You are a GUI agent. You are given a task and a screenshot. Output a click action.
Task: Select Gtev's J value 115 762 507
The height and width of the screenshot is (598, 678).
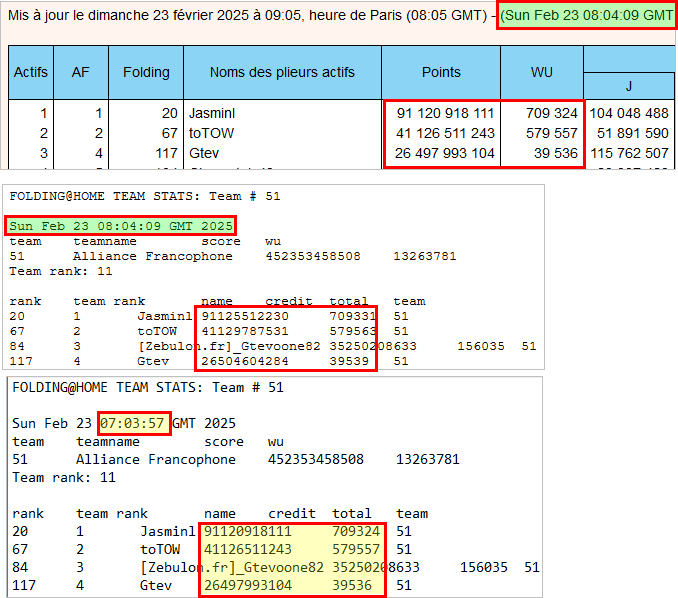(629, 153)
